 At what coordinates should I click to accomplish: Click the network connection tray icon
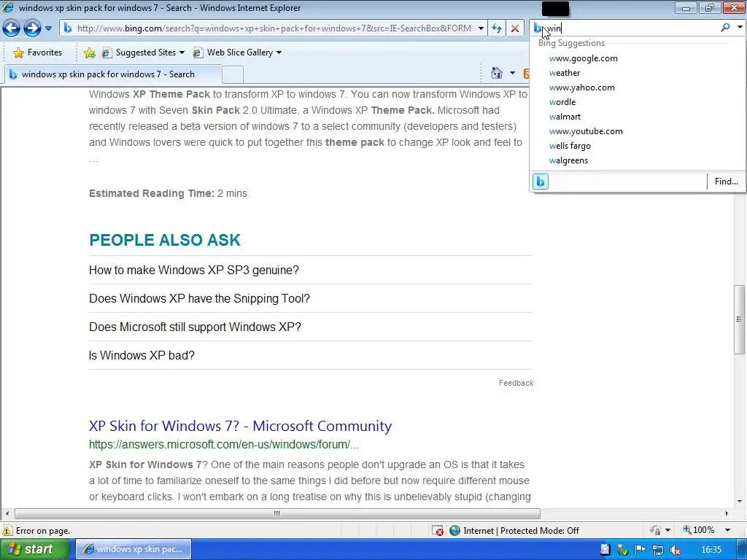657,550
